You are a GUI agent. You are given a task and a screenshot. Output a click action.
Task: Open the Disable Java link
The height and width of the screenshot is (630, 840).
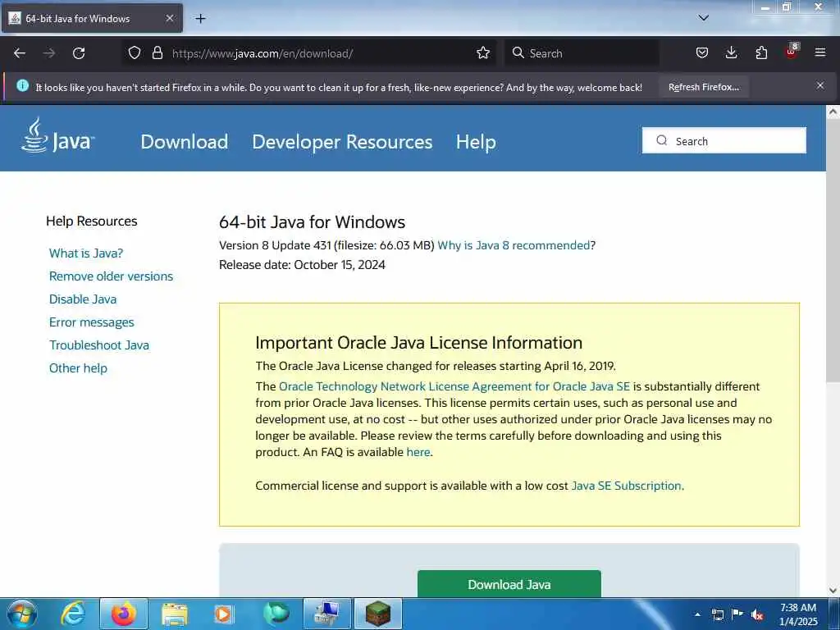point(83,299)
